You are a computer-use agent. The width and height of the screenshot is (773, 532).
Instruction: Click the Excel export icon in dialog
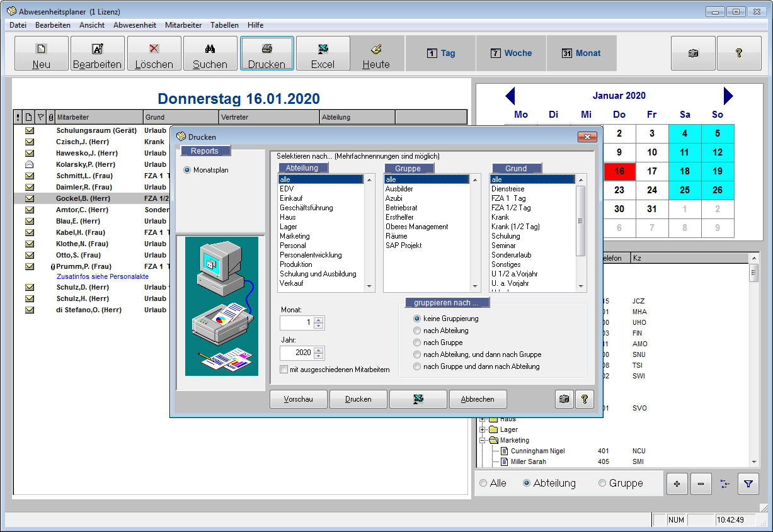(418, 399)
